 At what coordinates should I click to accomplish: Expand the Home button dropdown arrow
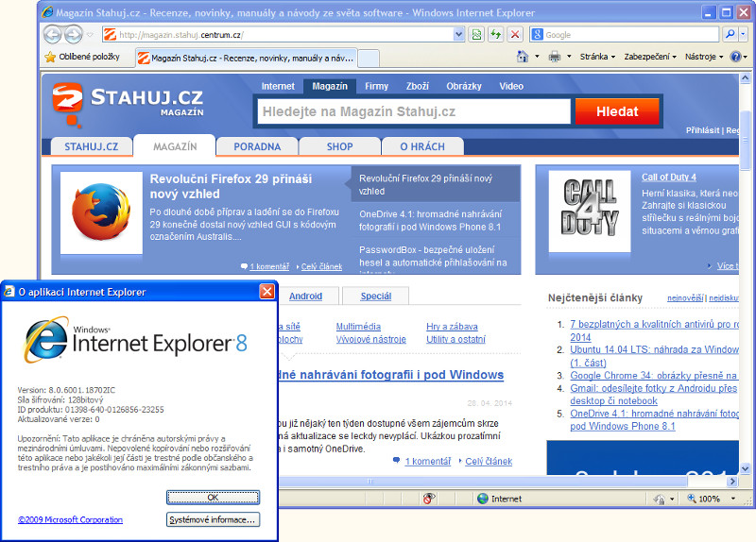click(537, 57)
